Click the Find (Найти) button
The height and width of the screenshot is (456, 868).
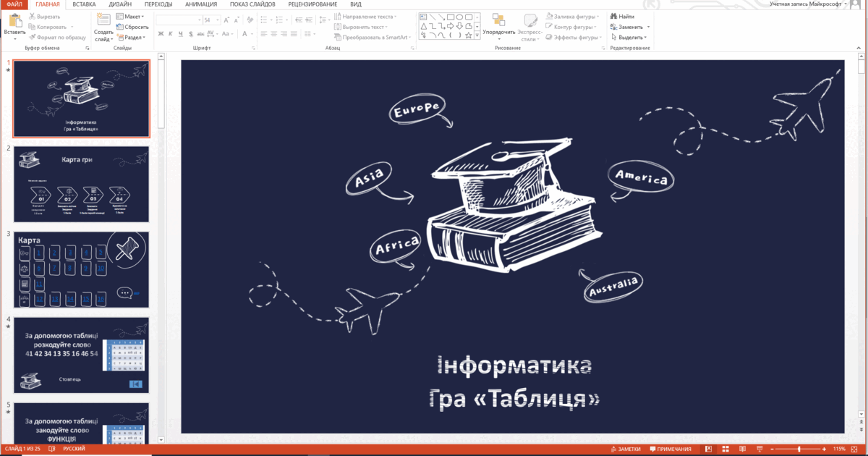[622, 17]
